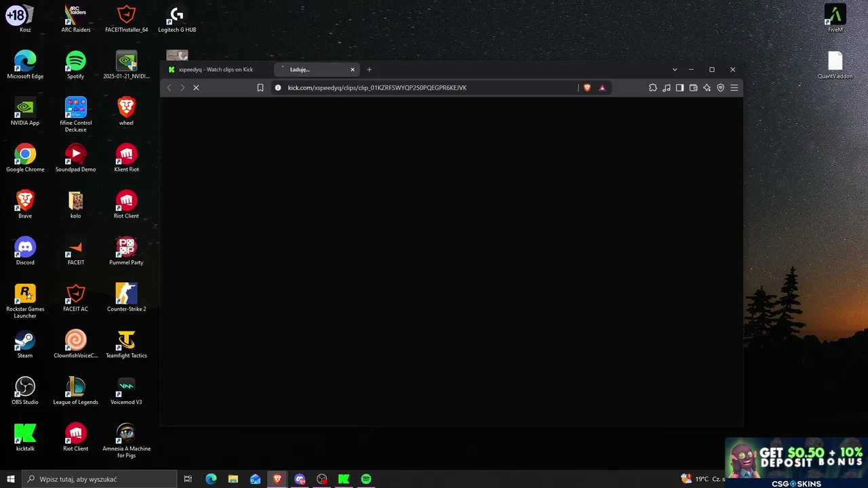Open Outlook mail from the taskbar
The width and height of the screenshot is (868, 488).
tap(255, 479)
